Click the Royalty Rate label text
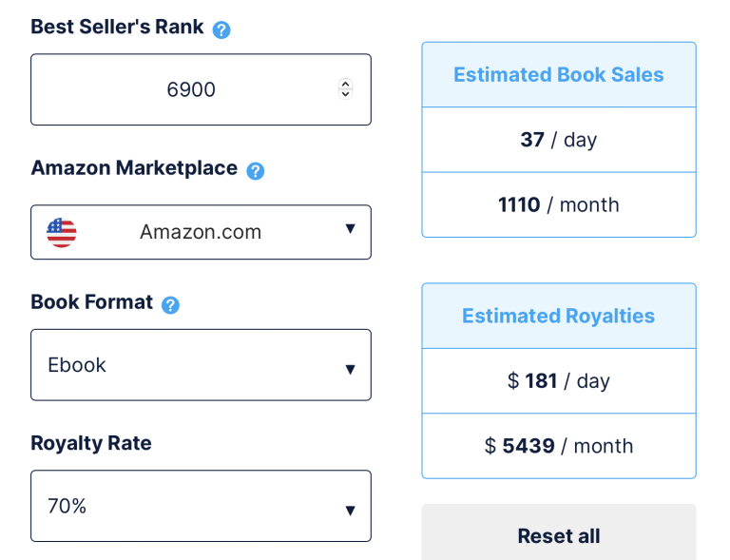 coord(91,443)
